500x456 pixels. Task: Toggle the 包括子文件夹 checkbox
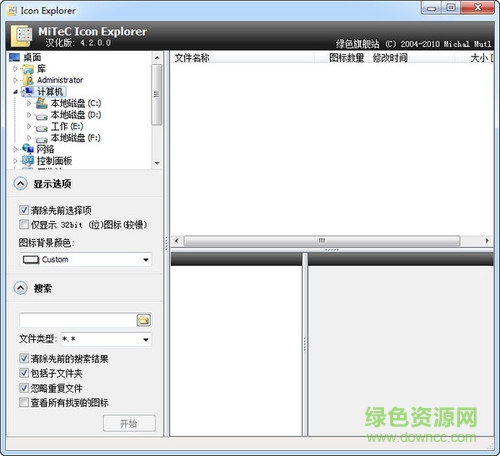point(24,373)
